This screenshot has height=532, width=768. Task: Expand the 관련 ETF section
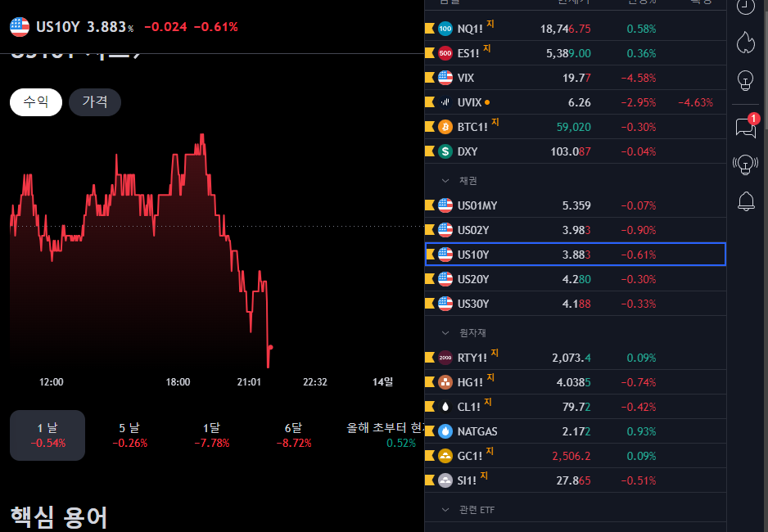tap(446, 510)
